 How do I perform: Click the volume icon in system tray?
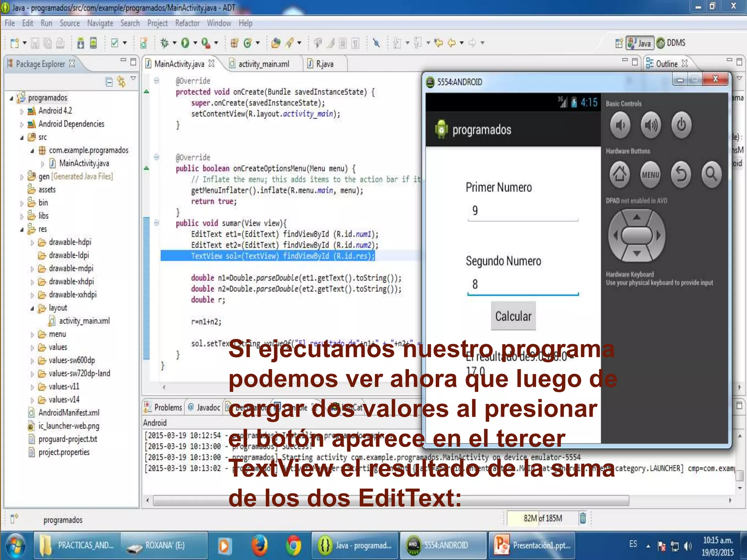click(x=688, y=546)
